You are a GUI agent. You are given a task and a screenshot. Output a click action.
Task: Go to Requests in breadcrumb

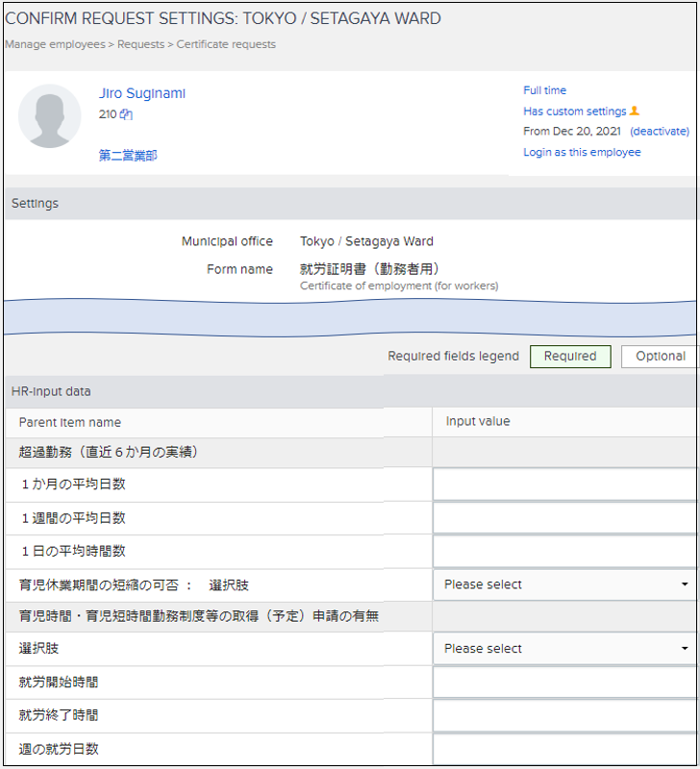(140, 44)
